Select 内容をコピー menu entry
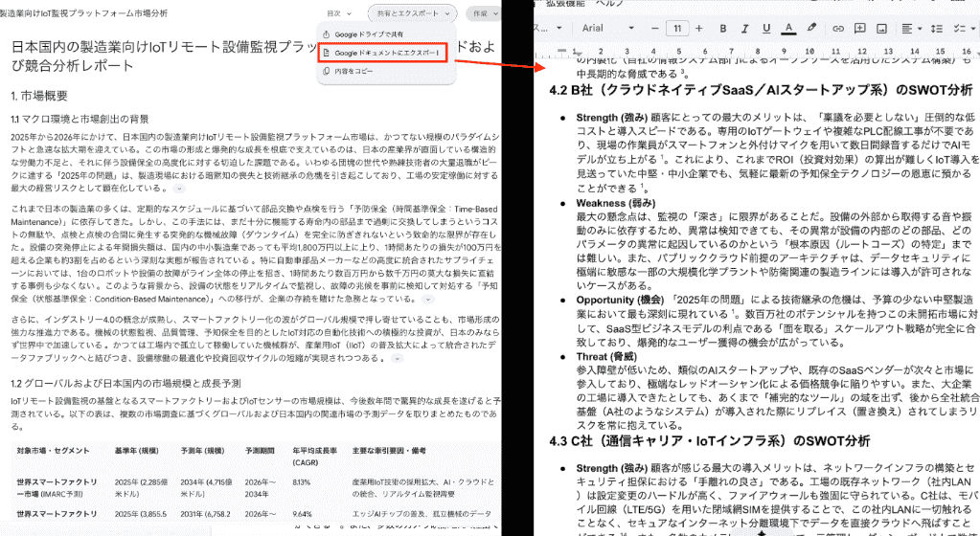 tap(386, 71)
